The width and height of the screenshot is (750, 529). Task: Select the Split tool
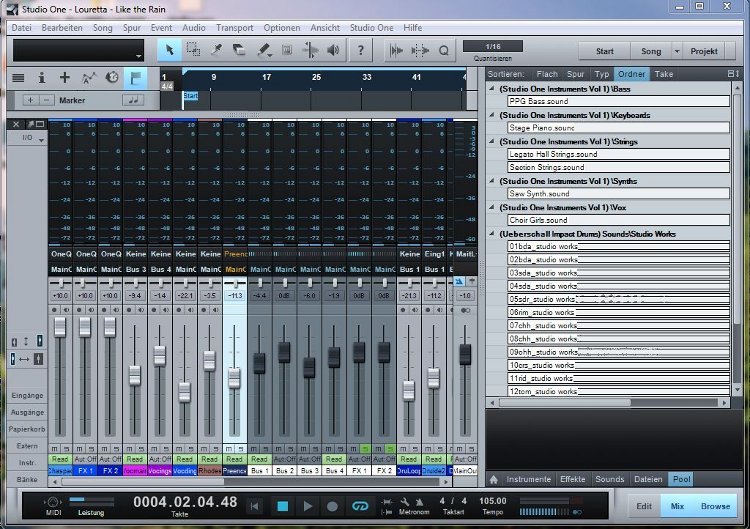pos(216,50)
